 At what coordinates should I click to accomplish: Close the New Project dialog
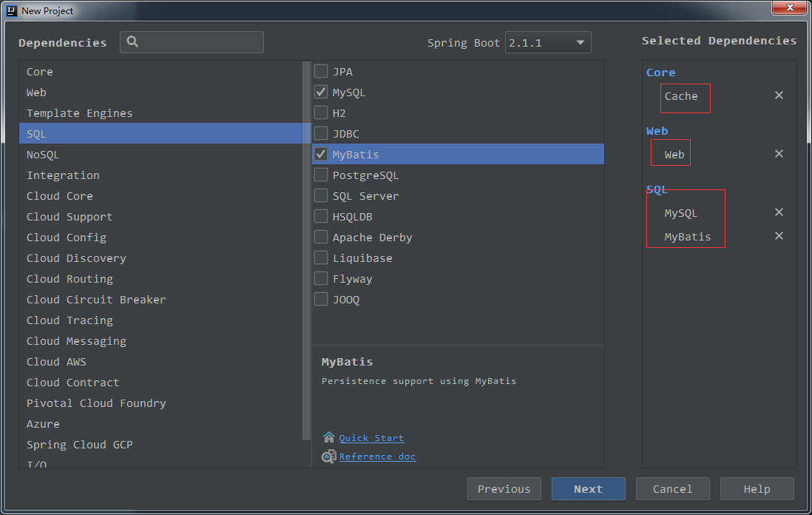790,7
